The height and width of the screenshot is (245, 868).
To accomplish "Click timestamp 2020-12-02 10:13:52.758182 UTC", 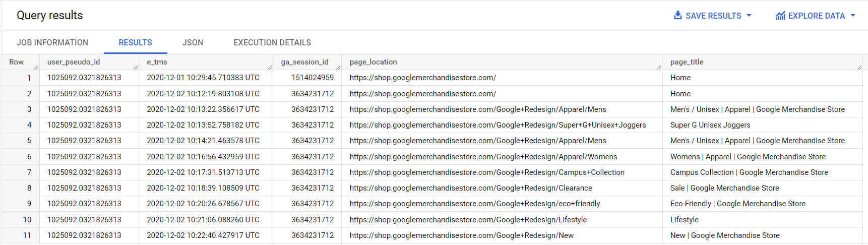I will 203,125.
